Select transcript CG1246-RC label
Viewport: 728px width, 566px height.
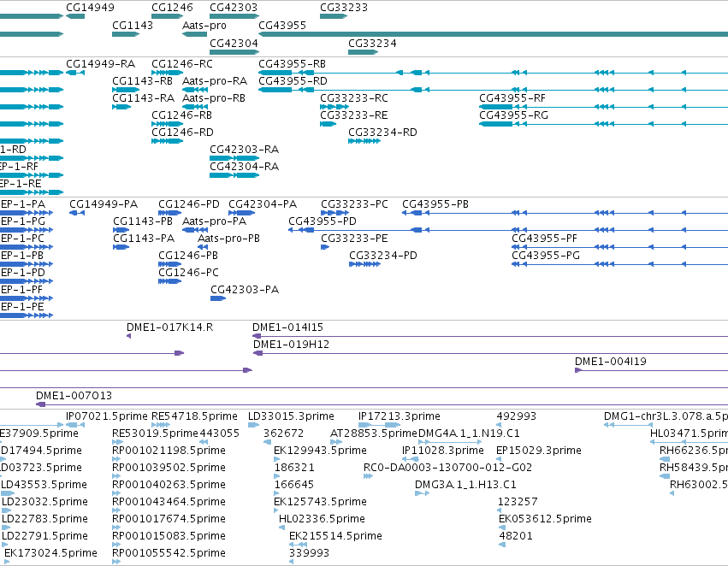182,63
